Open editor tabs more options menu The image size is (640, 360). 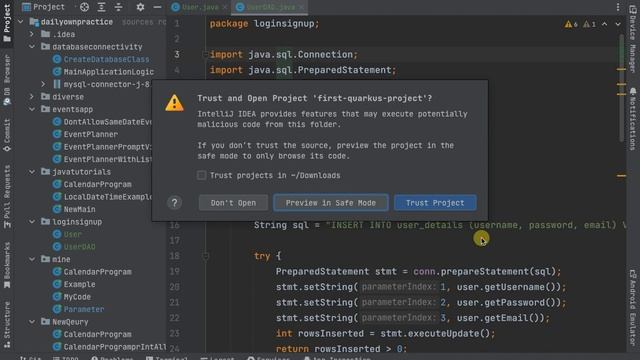(x=618, y=7)
